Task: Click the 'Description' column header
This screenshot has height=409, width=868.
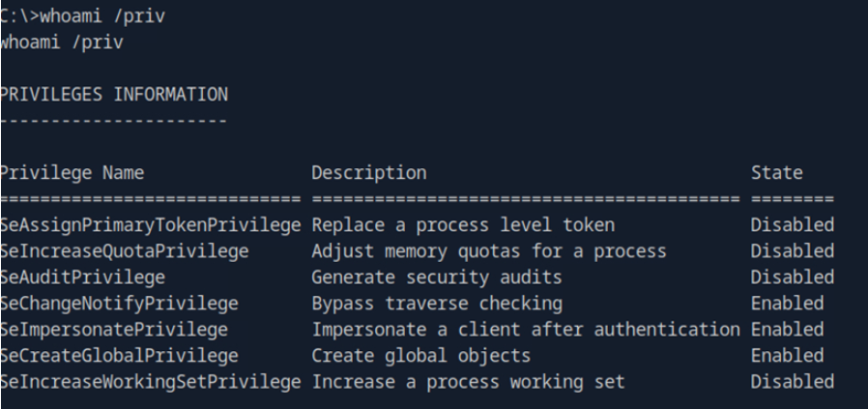Action: coord(368,173)
